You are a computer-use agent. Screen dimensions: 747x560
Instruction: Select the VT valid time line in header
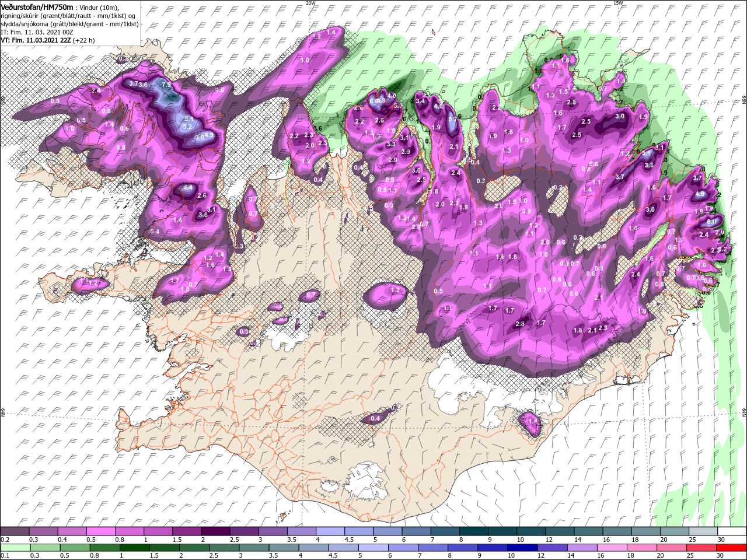click(x=48, y=40)
